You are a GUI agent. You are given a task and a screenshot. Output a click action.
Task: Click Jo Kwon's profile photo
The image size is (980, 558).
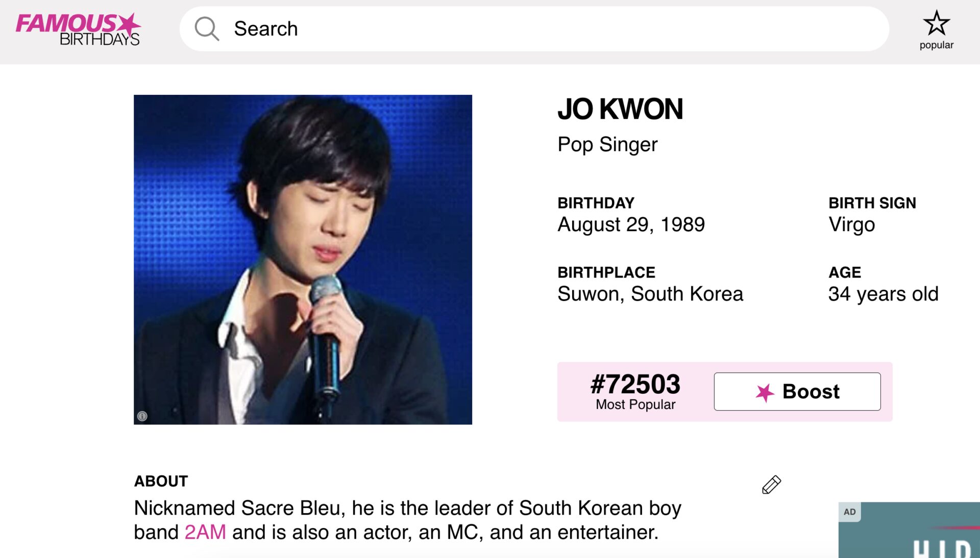[x=303, y=259]
